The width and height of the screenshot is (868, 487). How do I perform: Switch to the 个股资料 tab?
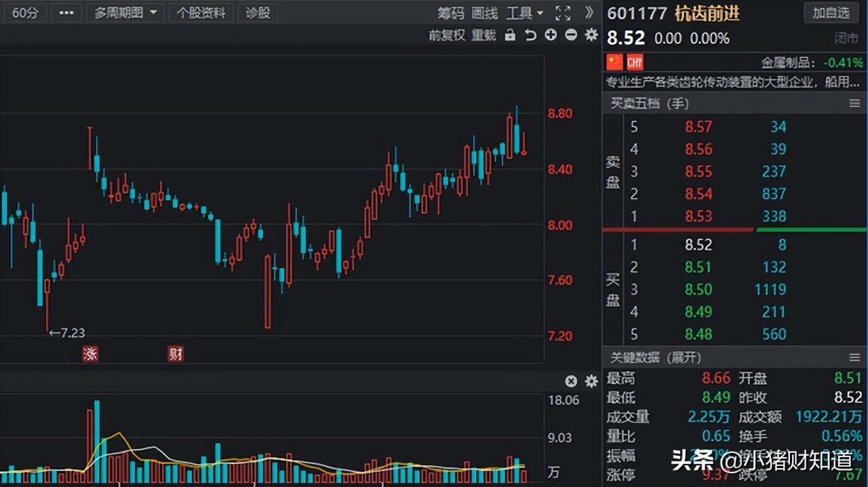coord(201,12)
